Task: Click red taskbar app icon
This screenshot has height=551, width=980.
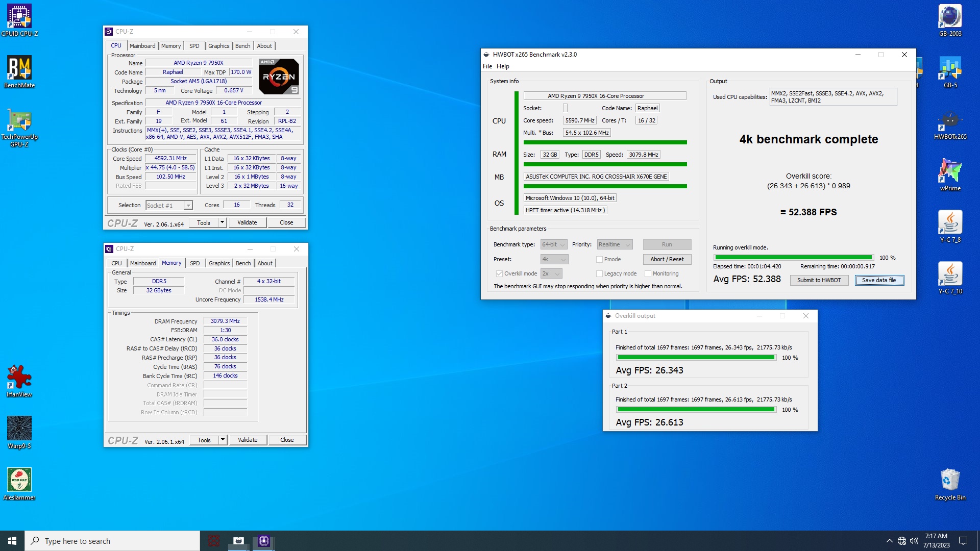Action: tap(214, 541)
